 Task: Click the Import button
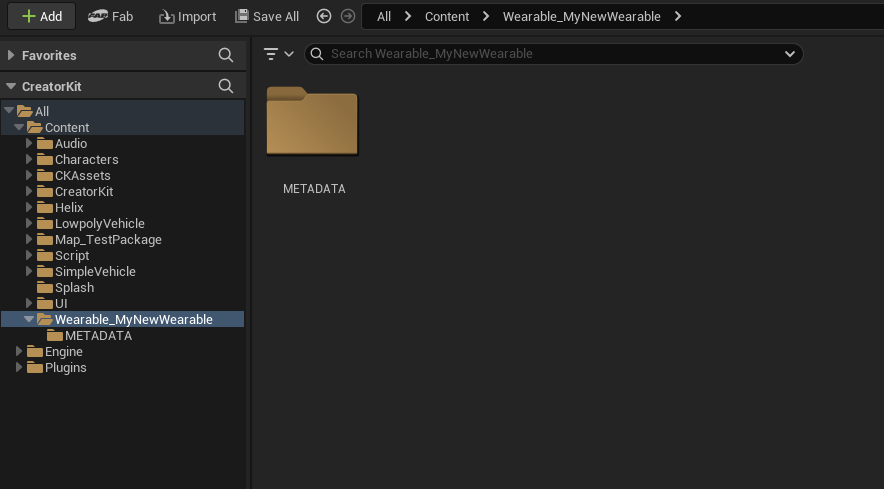point(187,16)
